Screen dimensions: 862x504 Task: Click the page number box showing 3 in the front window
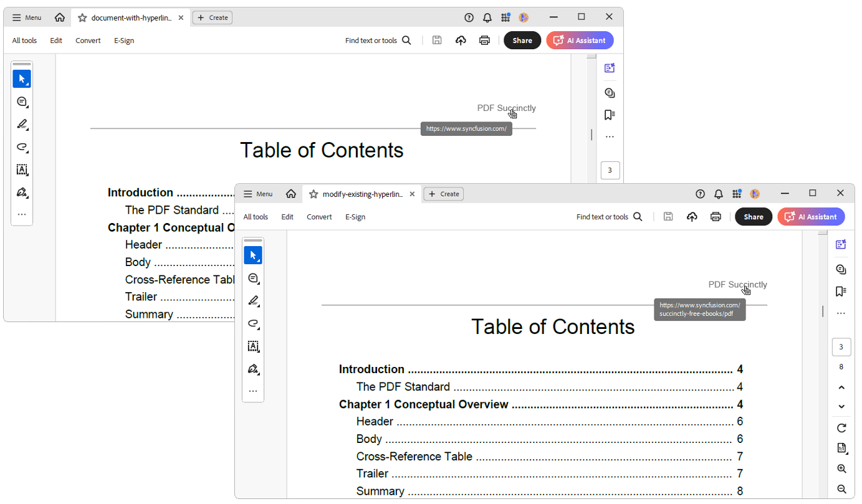(841, 347)
